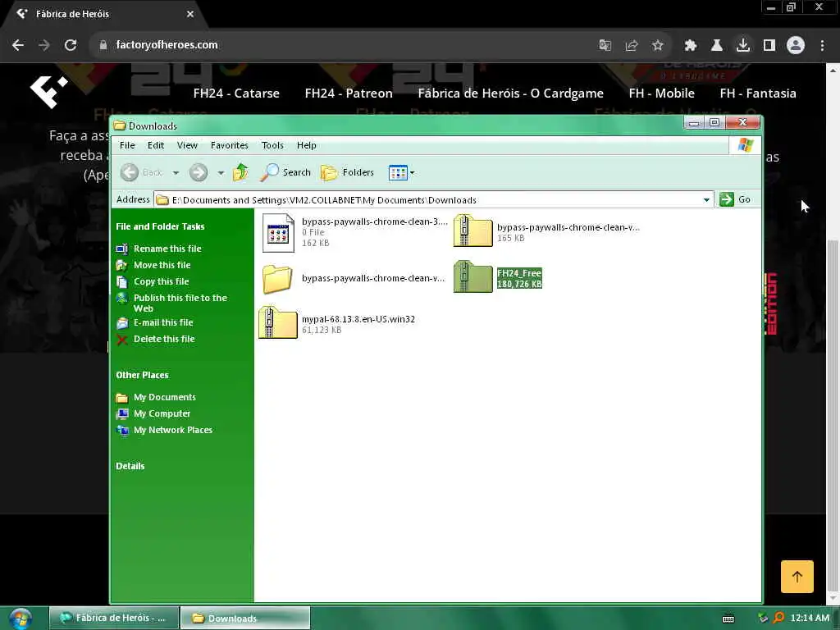Select the mypal-68.13.8 zip icon
840x630 pixels.
(277, 322)
